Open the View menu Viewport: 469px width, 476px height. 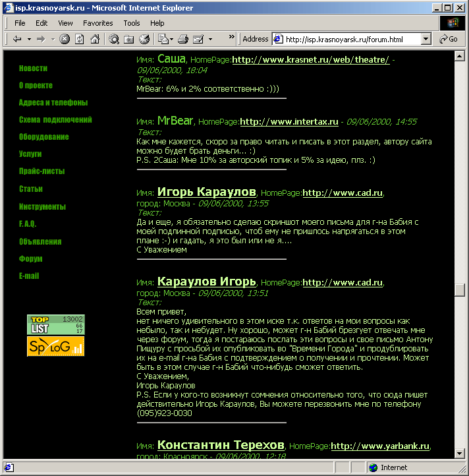65,23
